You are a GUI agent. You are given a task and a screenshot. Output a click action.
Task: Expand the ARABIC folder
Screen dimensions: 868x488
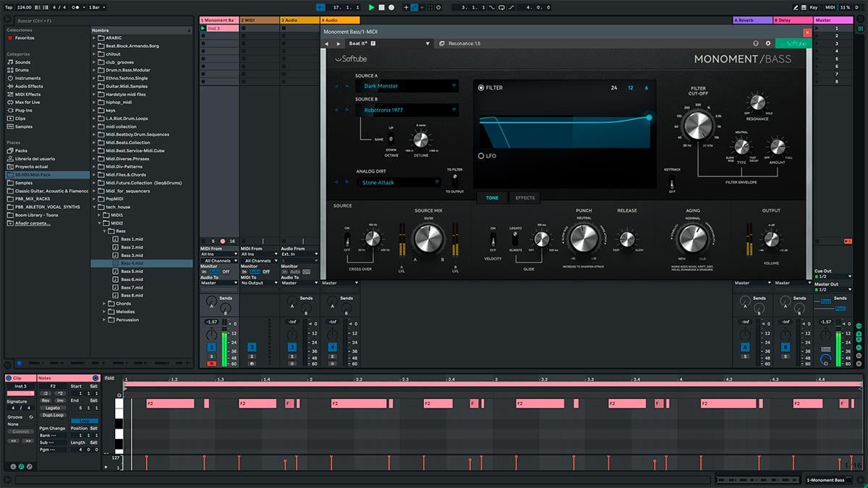pos(95,38)
